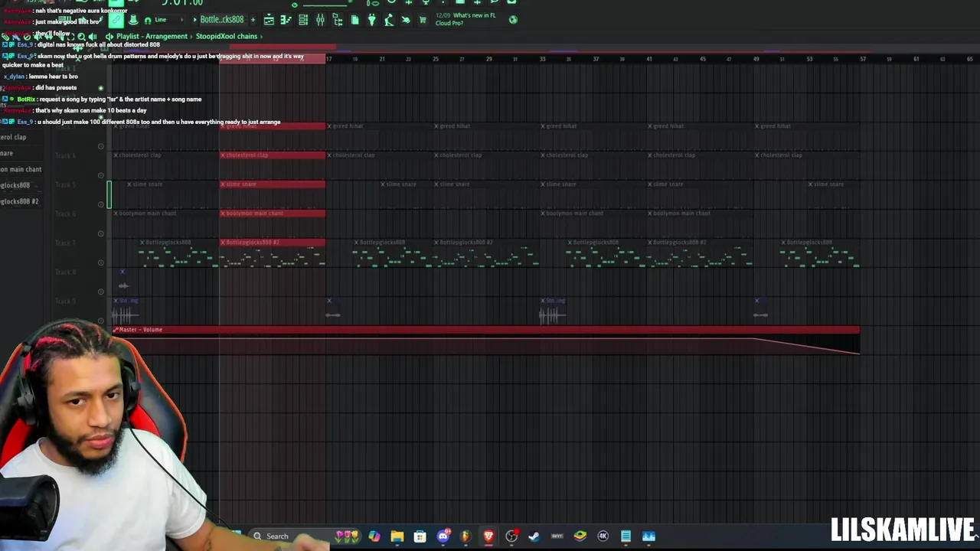
Task: Click the project files pages icon
Action: pyautogui.click(x=354, y=20)
